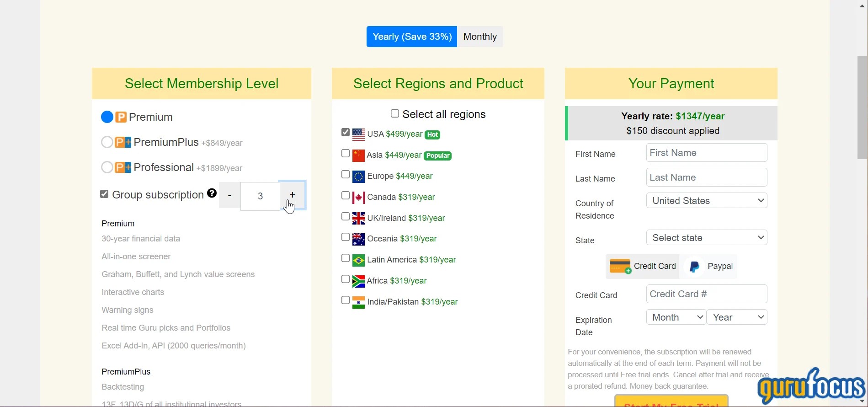Click the '$150 discount applied' text
Viewport: 868px width, 407px height.
[x=673, y=131]
